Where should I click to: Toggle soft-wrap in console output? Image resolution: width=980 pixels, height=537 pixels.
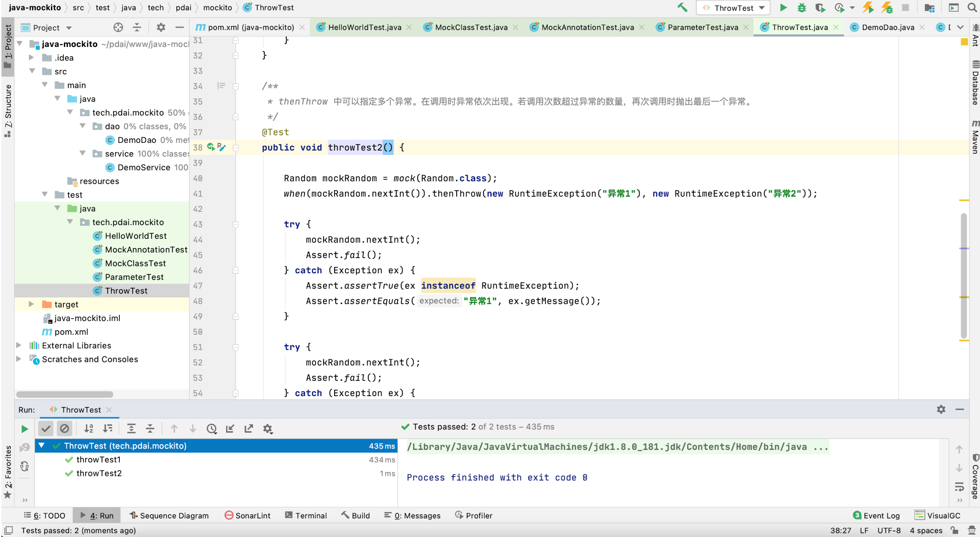pyautogui.click(x=960, y=486)
